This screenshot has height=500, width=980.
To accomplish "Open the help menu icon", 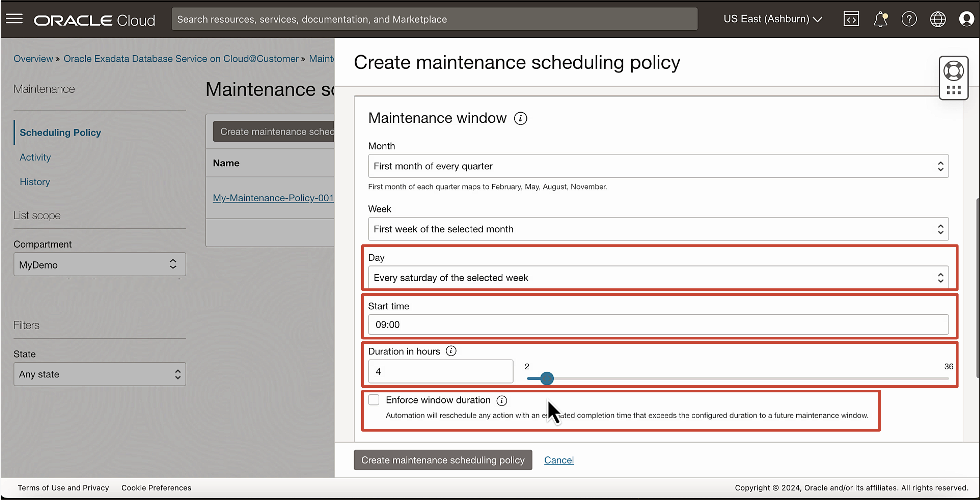I will pyautogui.click(x=909, y=19).
